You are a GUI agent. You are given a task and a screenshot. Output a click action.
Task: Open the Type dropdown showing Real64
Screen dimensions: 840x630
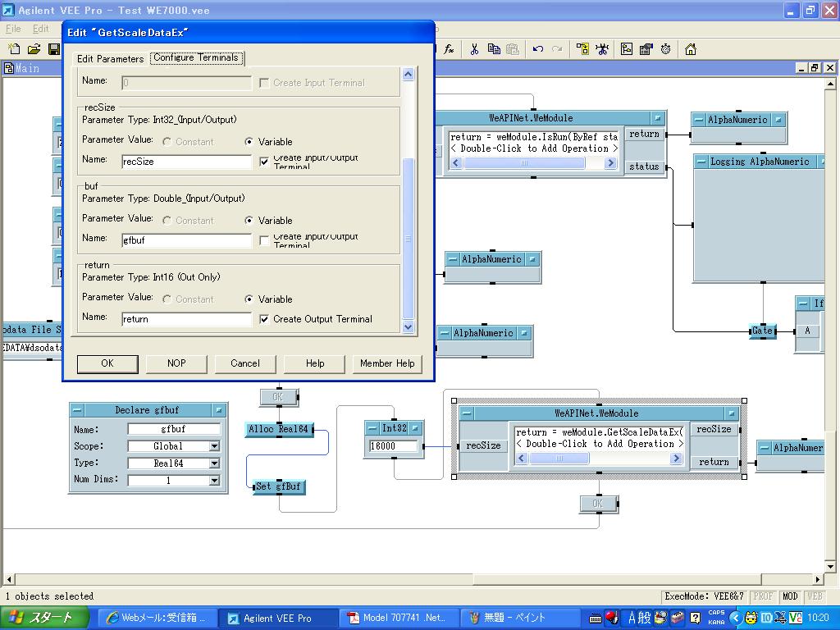pyautogui.click(x=214, y=463)
